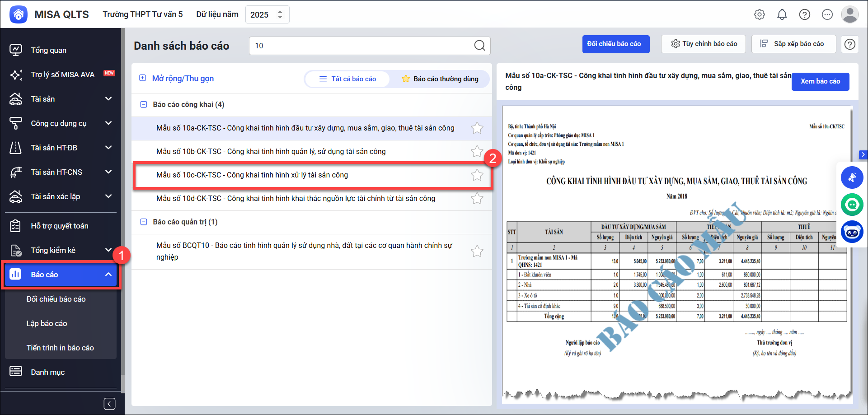Viewport: 868px width, 415px height.
Task: Open Trợ lý số MISA AVA
Action: [x=62, y=75]
